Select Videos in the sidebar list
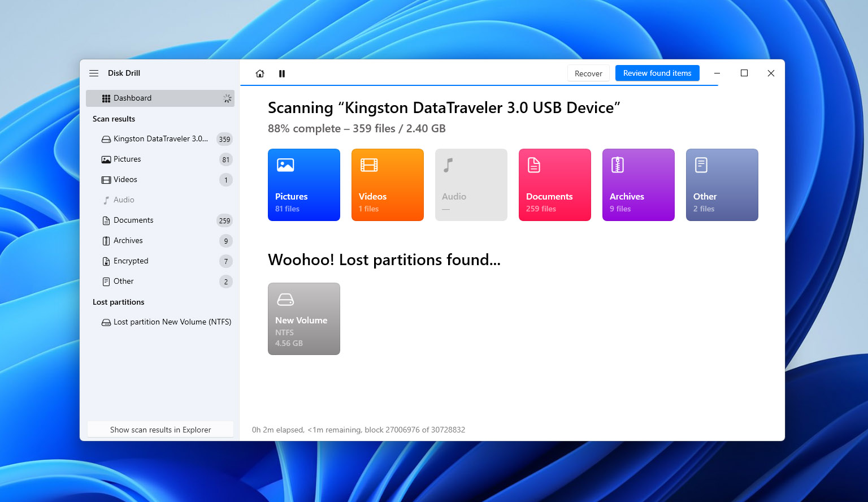 point(160,180)
